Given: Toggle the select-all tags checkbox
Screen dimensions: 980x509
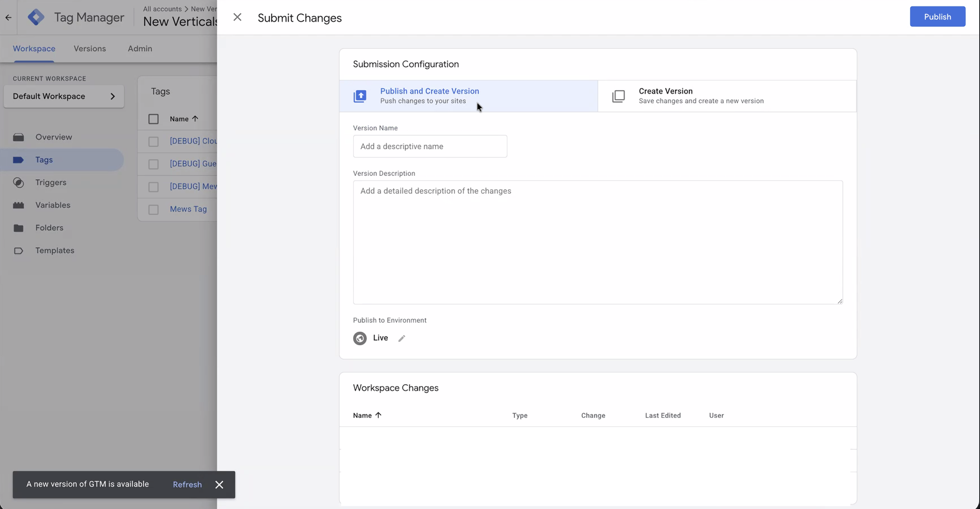Looking at the screenshot, I should pos(153,119).
